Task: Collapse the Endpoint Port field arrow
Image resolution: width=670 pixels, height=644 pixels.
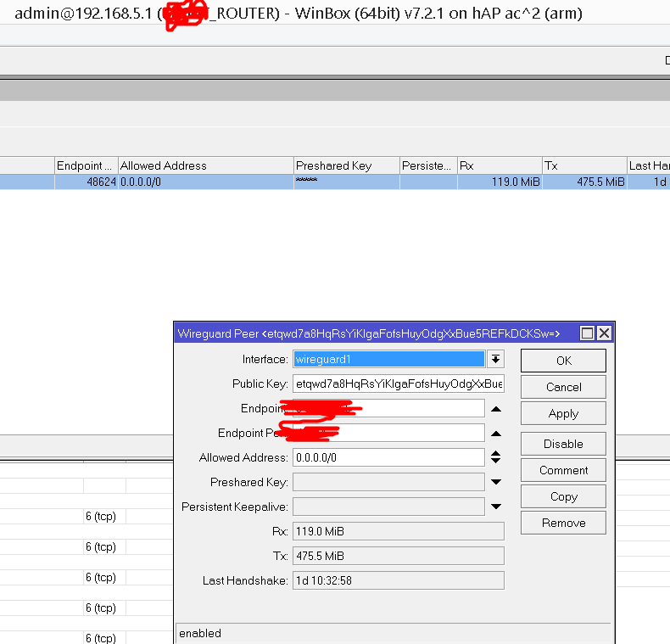Action: (495, 434)
